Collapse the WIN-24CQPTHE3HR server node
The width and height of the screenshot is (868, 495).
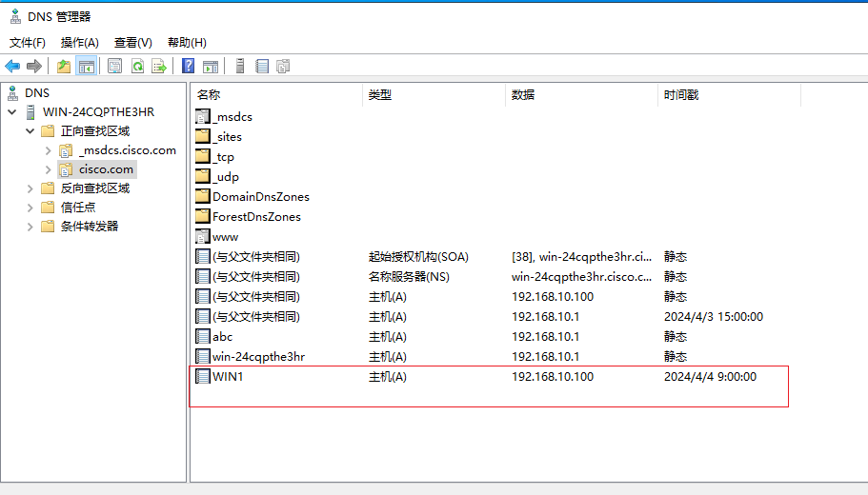pyautogui.click(x=12, y=111)
